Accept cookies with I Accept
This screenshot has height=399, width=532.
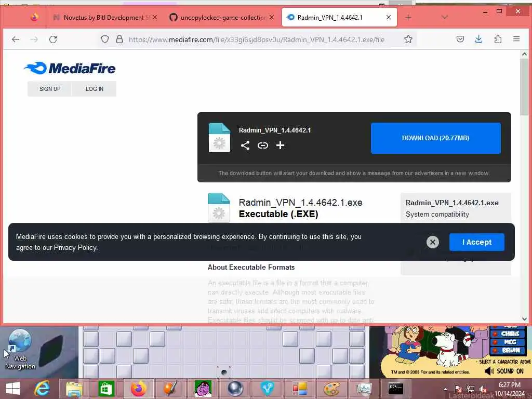pos(477,242)
